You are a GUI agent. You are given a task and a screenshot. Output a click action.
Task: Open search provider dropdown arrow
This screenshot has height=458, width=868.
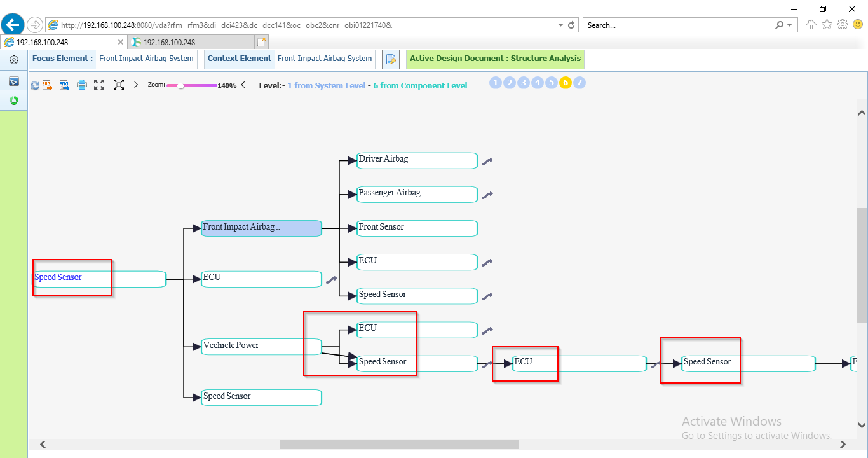coord(790,25)
